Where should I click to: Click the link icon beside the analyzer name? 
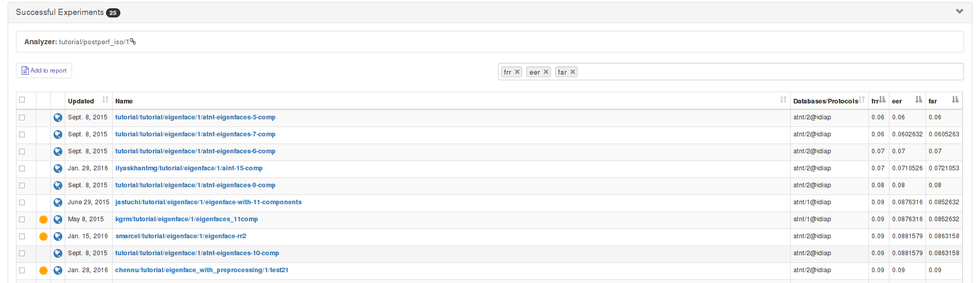click(x=133, y=42)
